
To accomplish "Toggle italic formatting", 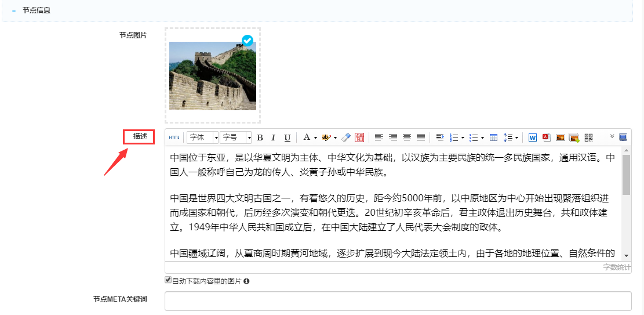I will coord(274,137).
